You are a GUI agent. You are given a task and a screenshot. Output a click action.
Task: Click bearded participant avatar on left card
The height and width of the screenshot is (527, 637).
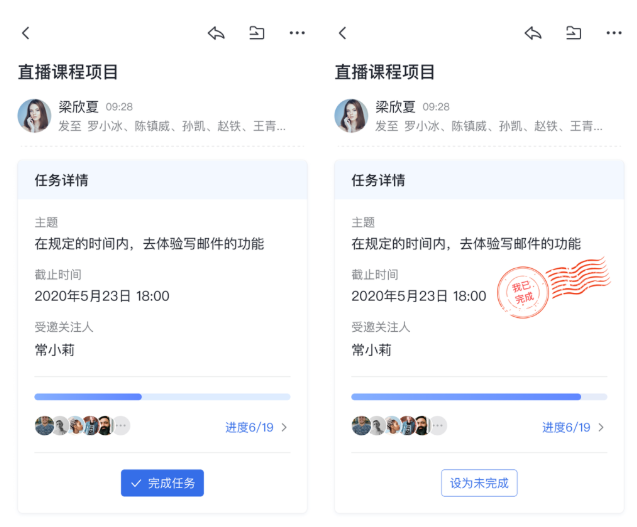pos(106,426)
